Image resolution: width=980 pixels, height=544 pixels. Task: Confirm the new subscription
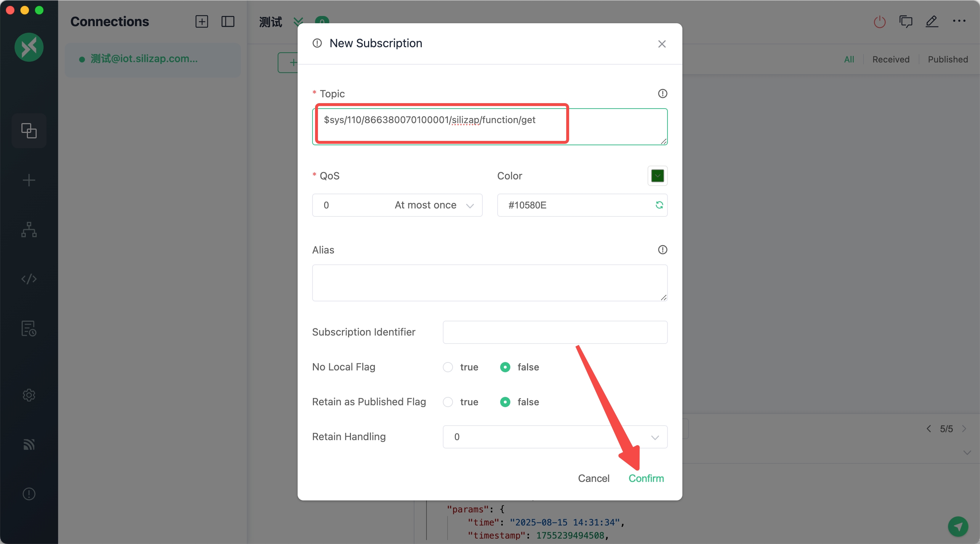646,479
